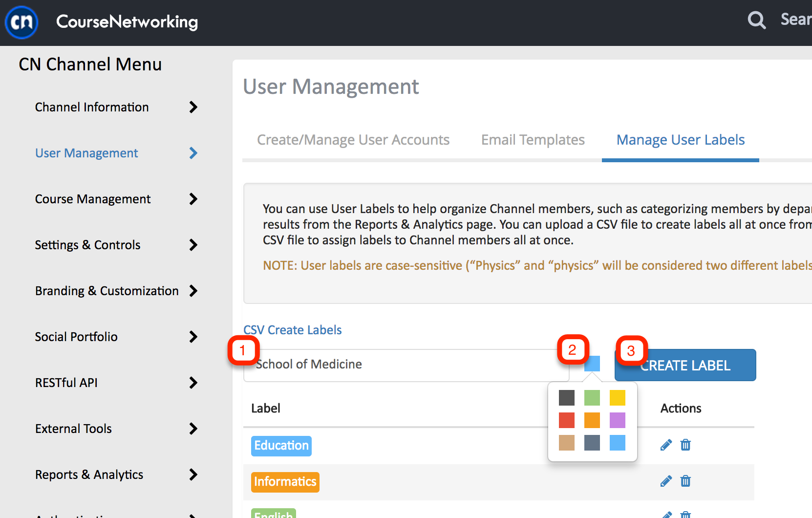Open Channel Information menu item
Screen dimensions: 812x518
tap(92, 107)
